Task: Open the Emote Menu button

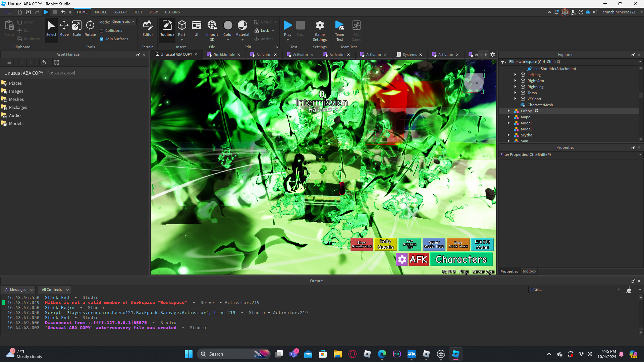Action: coord(482,245)
